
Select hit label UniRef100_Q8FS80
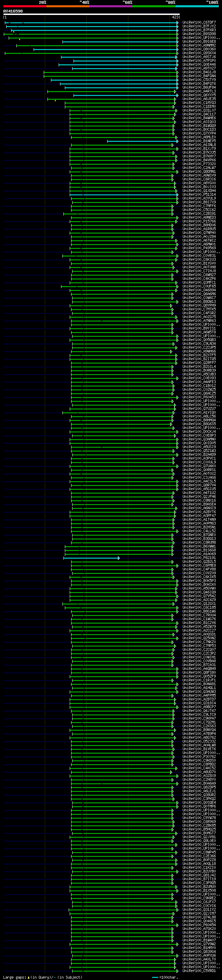(199, 673)
